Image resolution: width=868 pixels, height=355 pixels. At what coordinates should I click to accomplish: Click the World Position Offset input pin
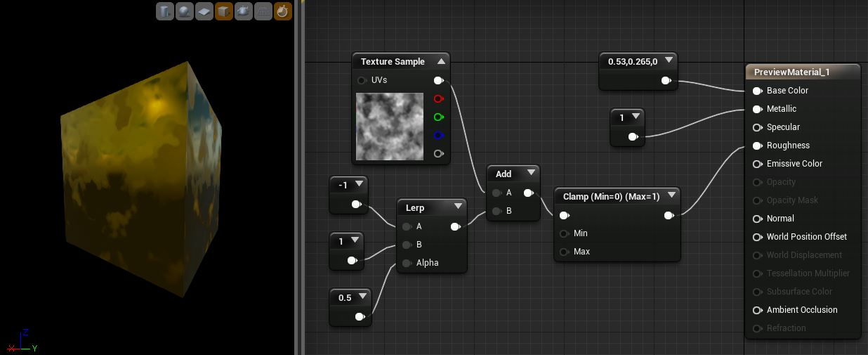(x=758, y=237)
